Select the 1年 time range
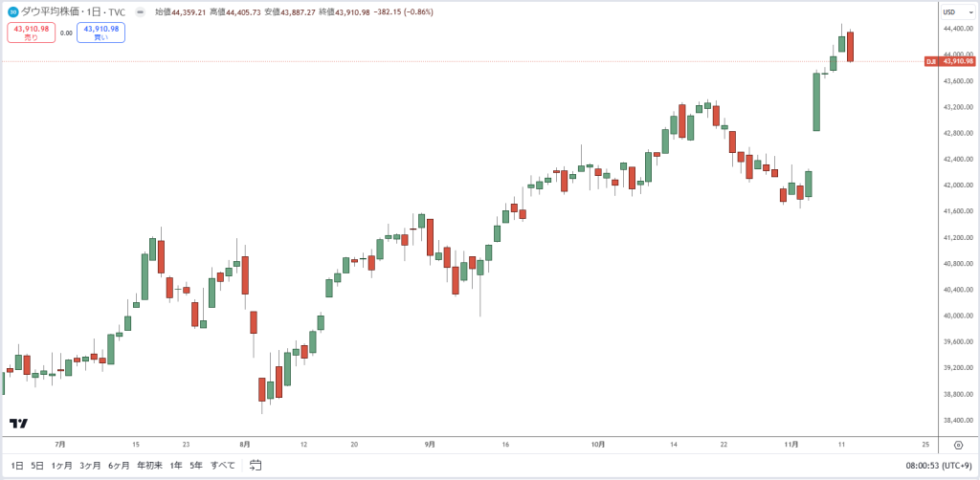This screenshot has width=980, height=480. [176, 465]
